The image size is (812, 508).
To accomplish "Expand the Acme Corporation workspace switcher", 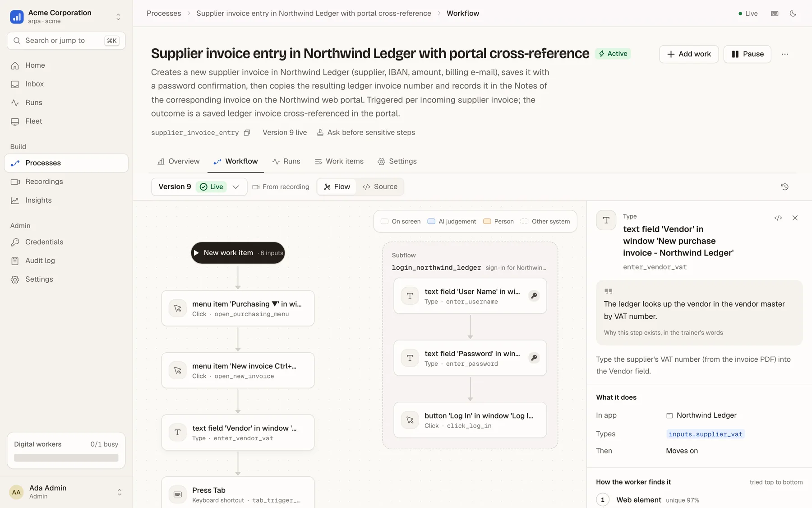I will tap(118, 17).
